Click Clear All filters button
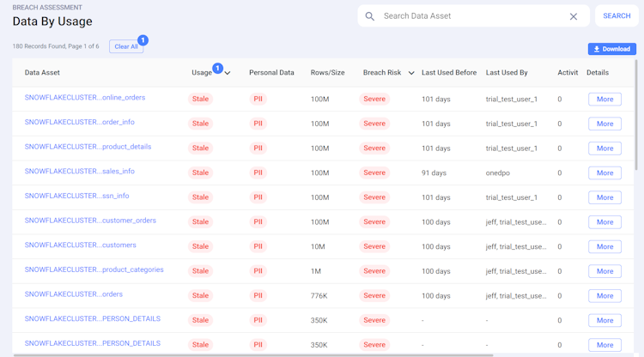644x357 pixels. coord(126,46)
